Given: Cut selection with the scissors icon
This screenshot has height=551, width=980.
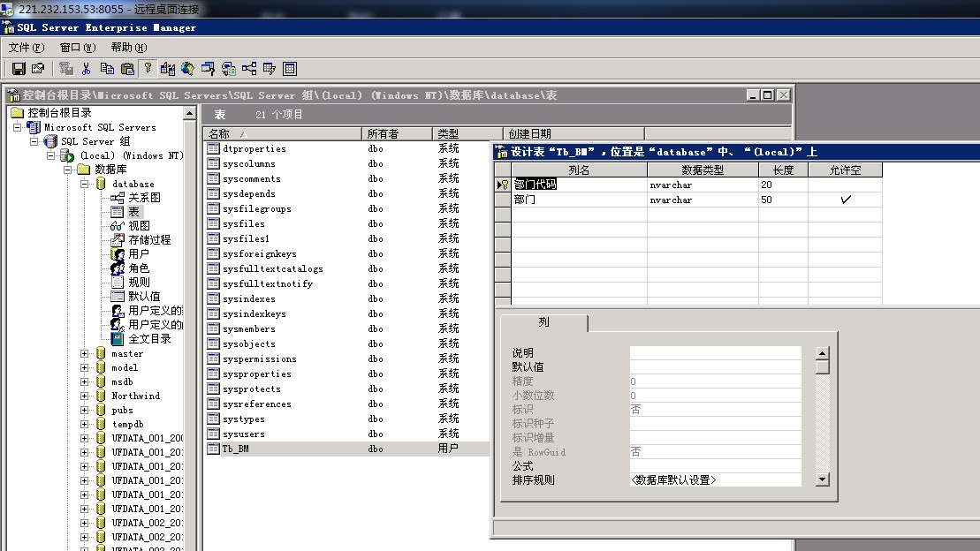Looking at the screenshot, I should coord(87,69).
